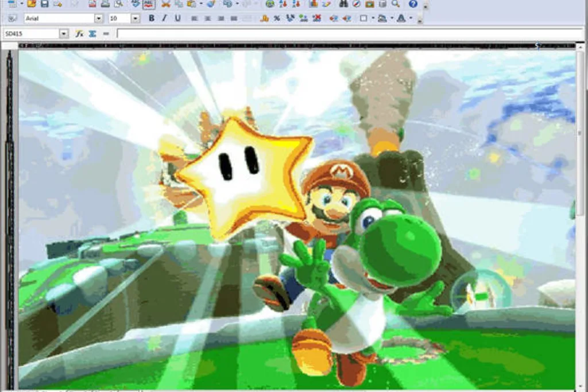Center text horizontally
The image size is (588, 392).
click(x=207, y=18)
